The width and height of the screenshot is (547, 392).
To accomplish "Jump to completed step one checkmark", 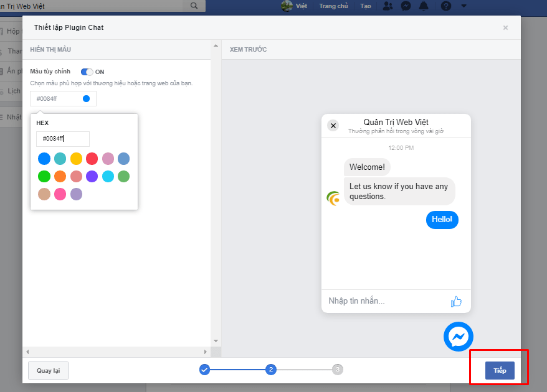I will [x=204, y=370].
